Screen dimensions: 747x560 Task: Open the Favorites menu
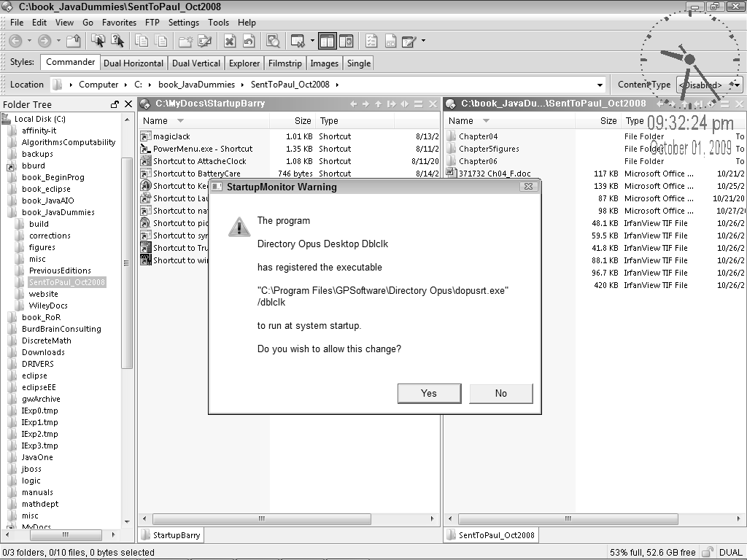point(119,23)
